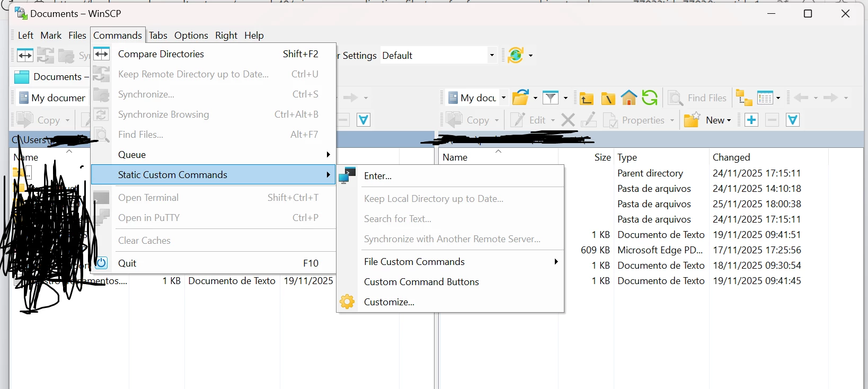Click the right panel select files plus icon

751,120
